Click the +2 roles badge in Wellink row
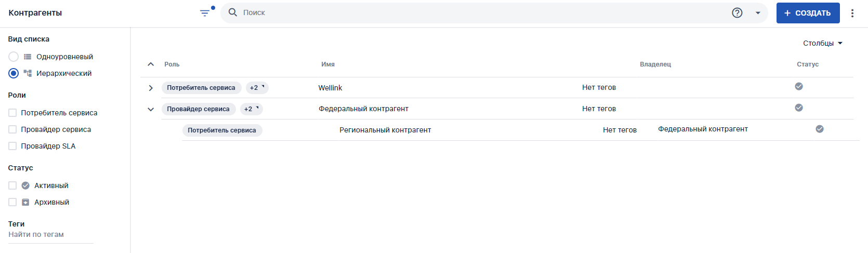868x253 pixels. pos(257,88)
